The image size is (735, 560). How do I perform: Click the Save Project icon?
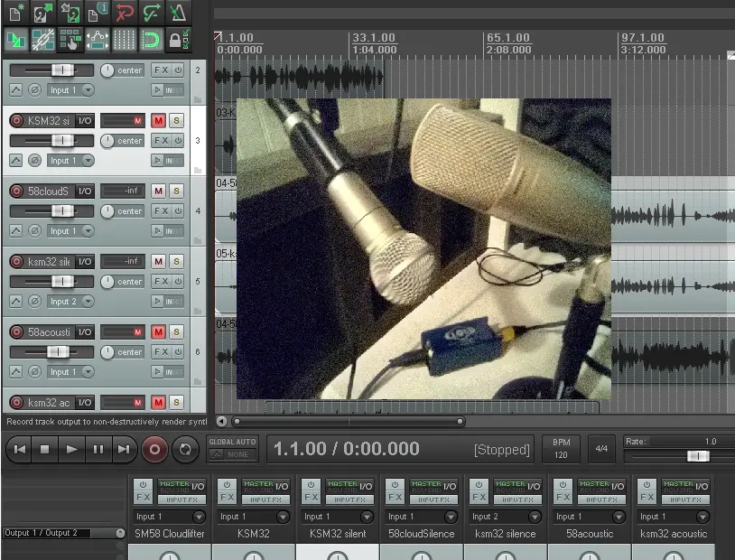[70, 13]
